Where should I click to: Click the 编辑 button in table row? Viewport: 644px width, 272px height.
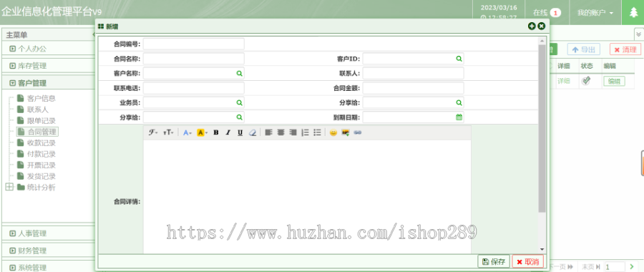[x=614, y=82]
